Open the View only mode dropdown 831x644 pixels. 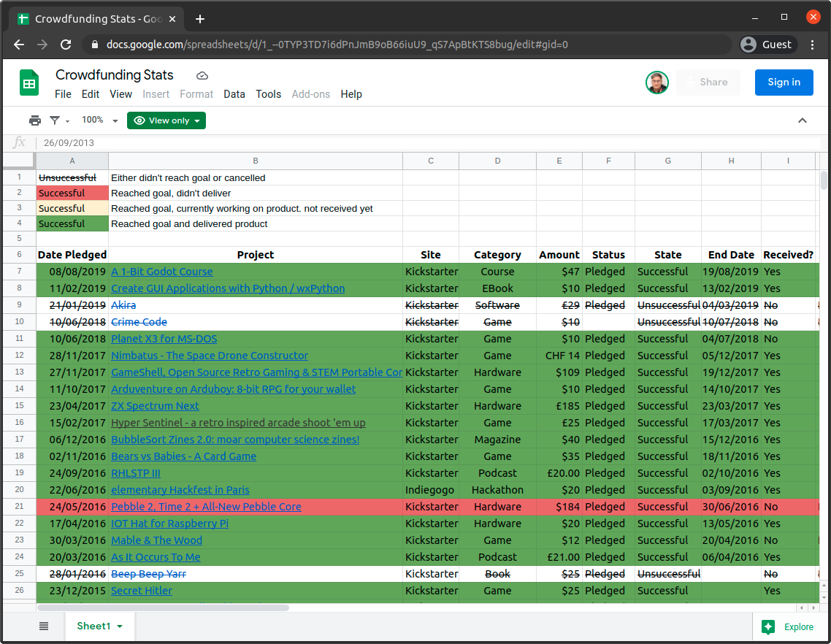(x=166, y=120)
